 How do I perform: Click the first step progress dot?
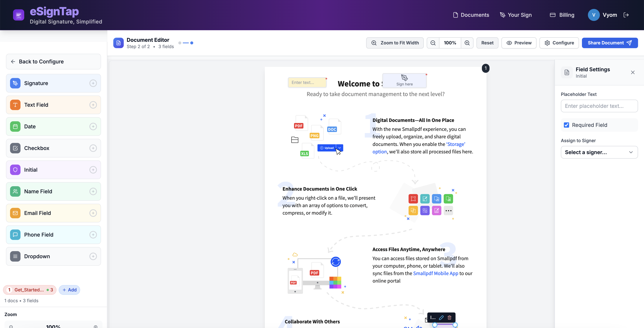(x=180, y=43)
